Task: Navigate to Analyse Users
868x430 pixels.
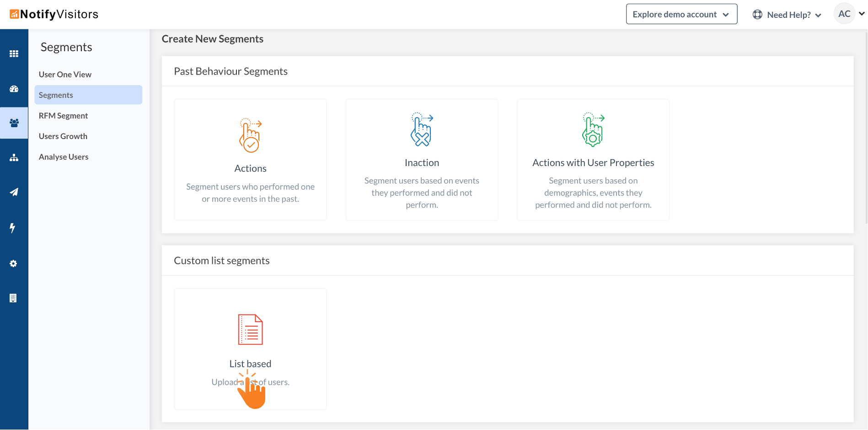Action: [64, 157]
